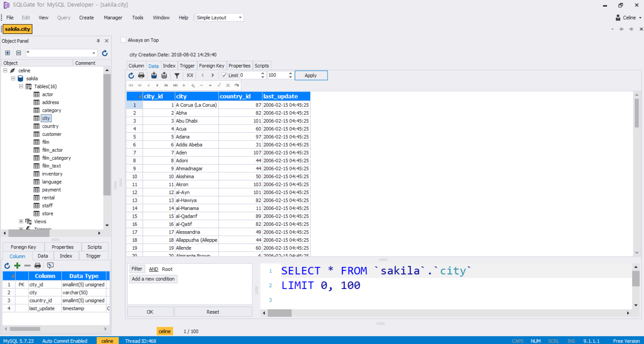Select the print icon above the data grid

click(x=141, y=75)
